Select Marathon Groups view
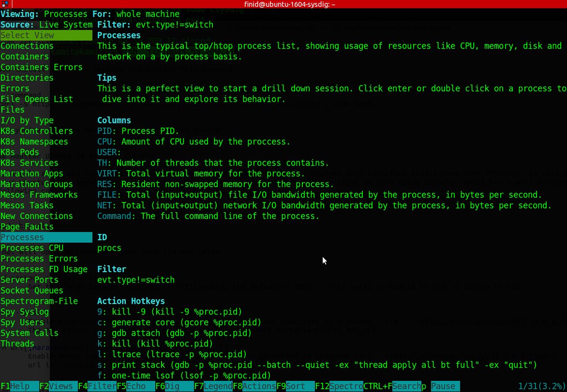567x392 pixels. [36, 184]
